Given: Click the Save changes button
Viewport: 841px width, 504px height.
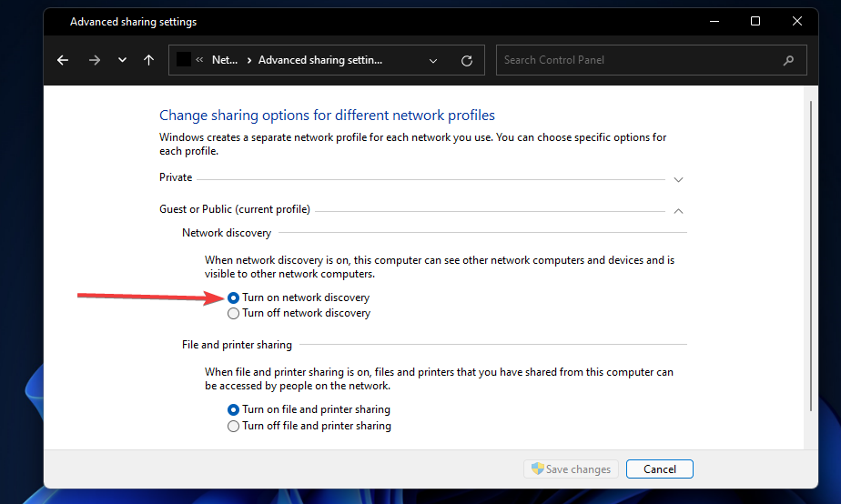Looking at the screenshot, I should [x=571, y=469].
